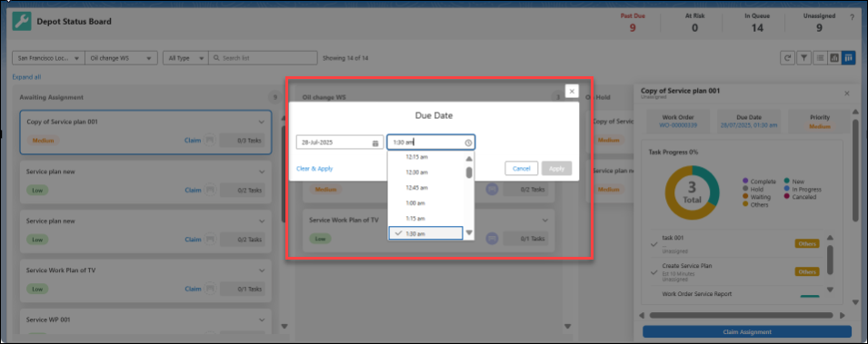Click Work Order Service Report task
The width and height of the screenshot is (868, 344).
696,294
